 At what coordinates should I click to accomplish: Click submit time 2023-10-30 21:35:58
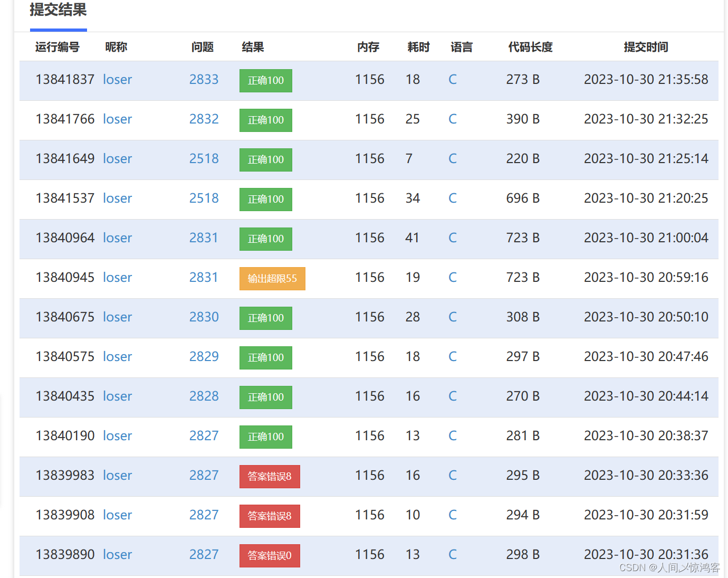pos(646,80)
